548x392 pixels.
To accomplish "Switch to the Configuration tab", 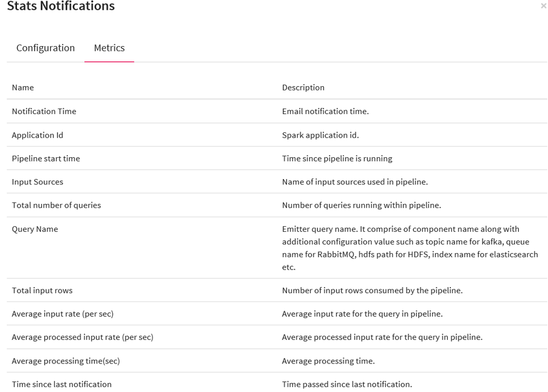I will coord(46,48).
